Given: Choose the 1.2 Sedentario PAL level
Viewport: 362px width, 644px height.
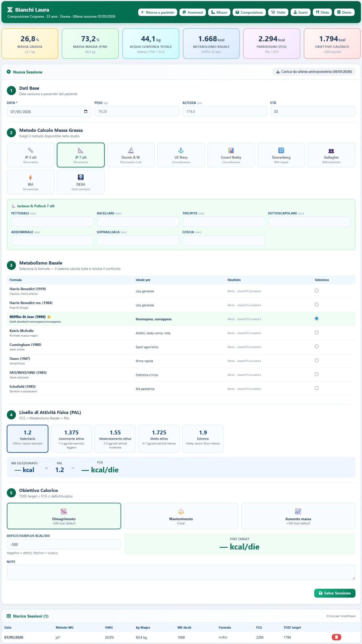Looking at the screenshot, I should [x=28, y=439].
